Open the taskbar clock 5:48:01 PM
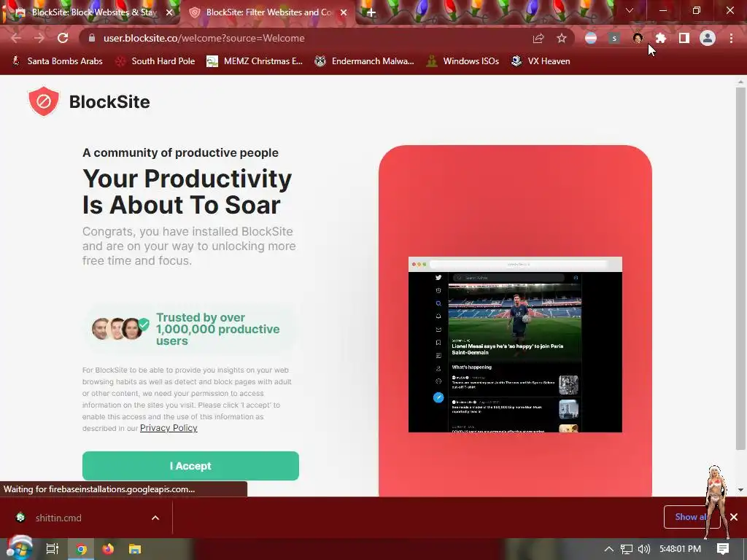The width and height of the screenshot is (747, 560). [x=681, y=549]
